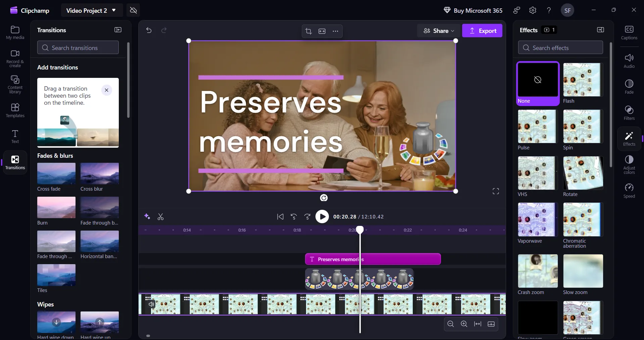Switch to the My media tab
644x340 pixels.
14,32
